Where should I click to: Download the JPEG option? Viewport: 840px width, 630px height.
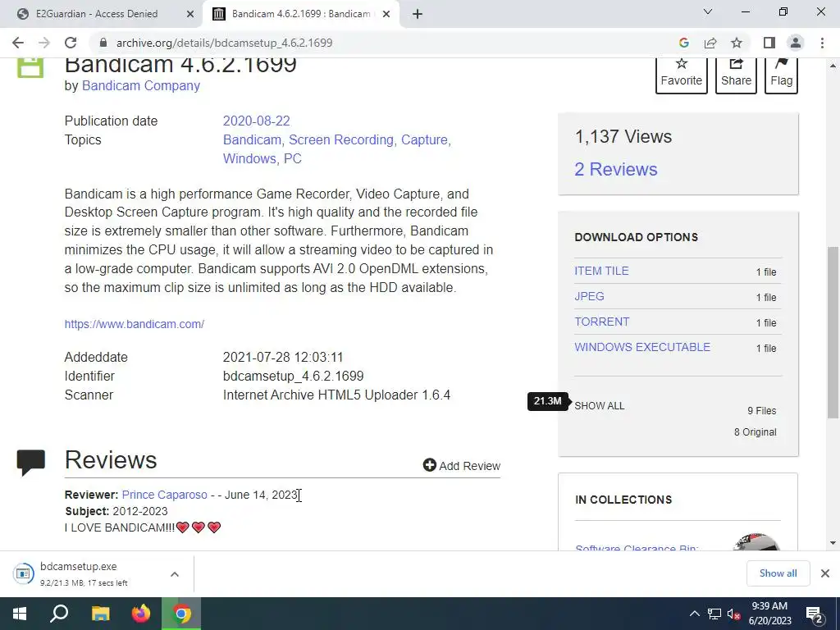589,296
